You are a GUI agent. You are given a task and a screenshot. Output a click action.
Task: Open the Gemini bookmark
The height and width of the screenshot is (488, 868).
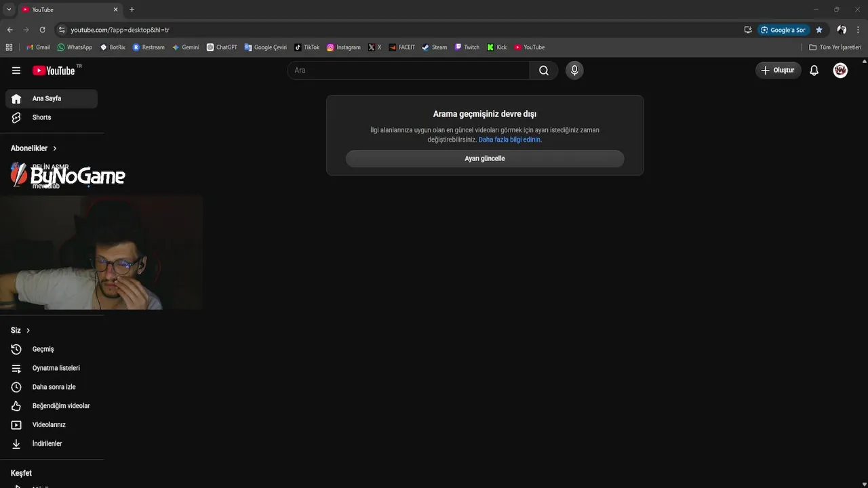point(186,47)
